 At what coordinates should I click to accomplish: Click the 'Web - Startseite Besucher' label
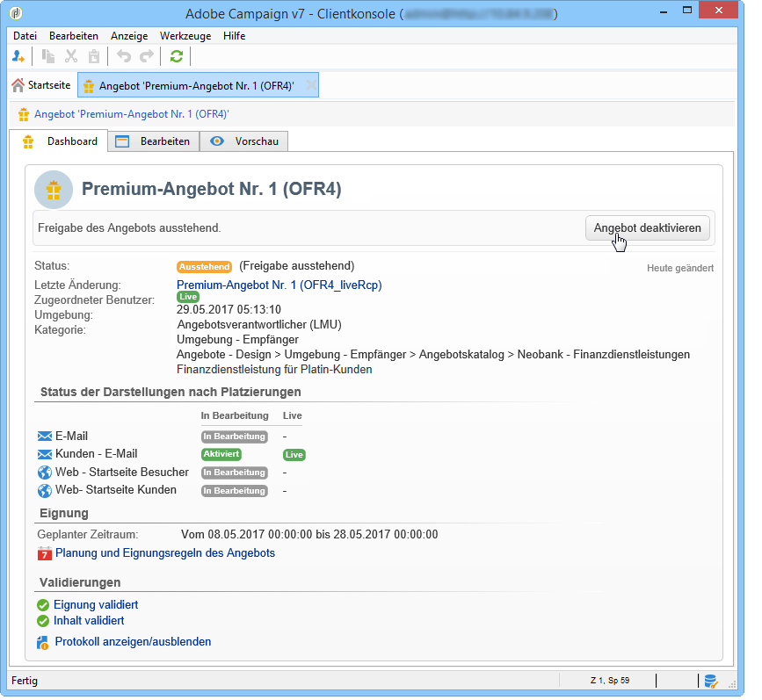[x=122, y=473]
